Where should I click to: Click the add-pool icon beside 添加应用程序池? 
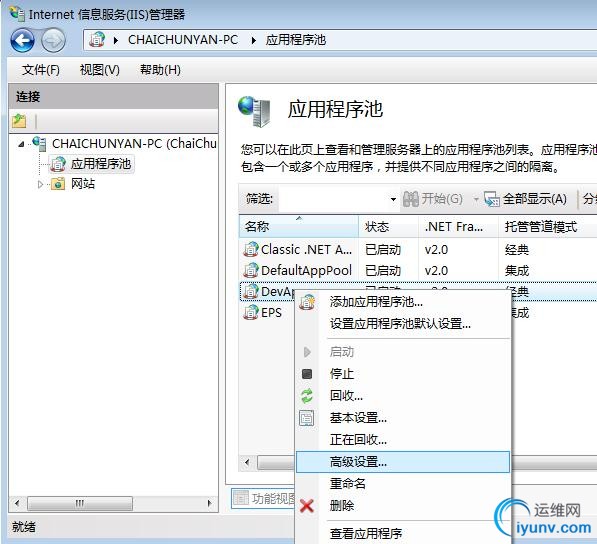[x=307, y=302]
